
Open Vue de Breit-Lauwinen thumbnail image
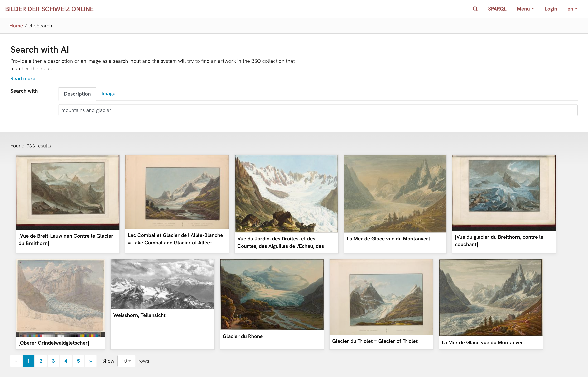click(x=68, y=192)
